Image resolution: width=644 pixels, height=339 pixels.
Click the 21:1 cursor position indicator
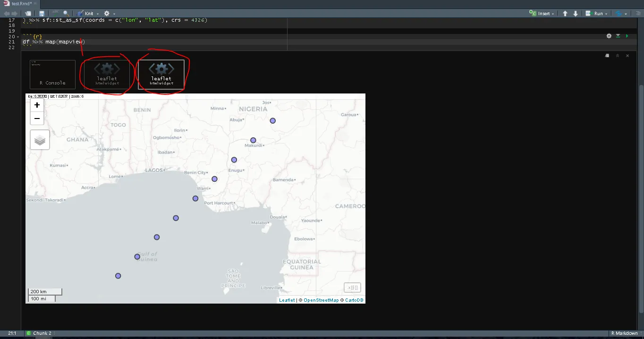click(12, 333)
